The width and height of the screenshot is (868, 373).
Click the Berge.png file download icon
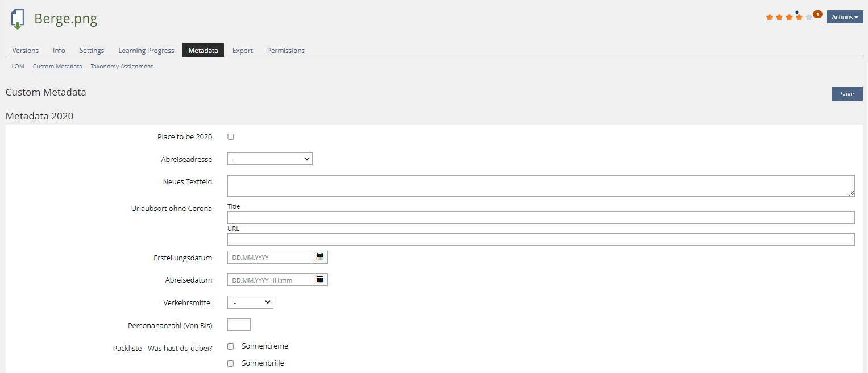point(18,19)
